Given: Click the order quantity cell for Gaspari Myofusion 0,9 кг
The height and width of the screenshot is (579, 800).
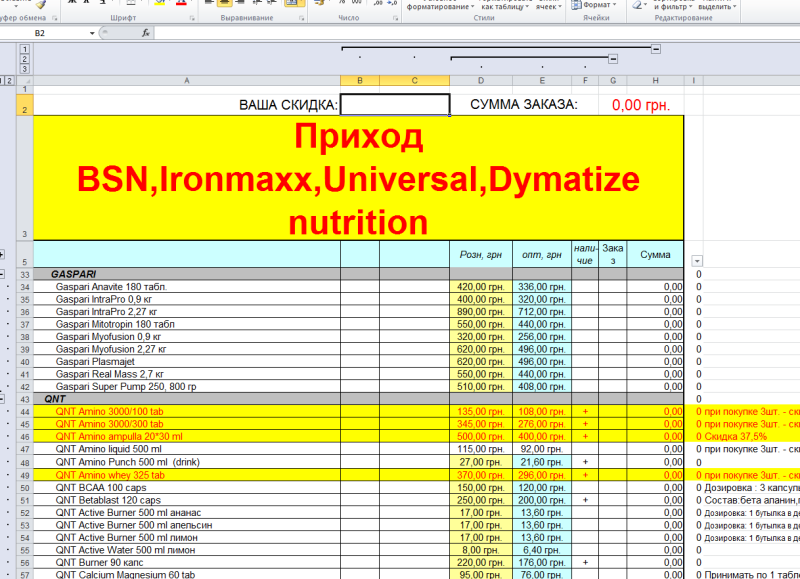Looking at the screenshot, I should click(x=613, y=337).
